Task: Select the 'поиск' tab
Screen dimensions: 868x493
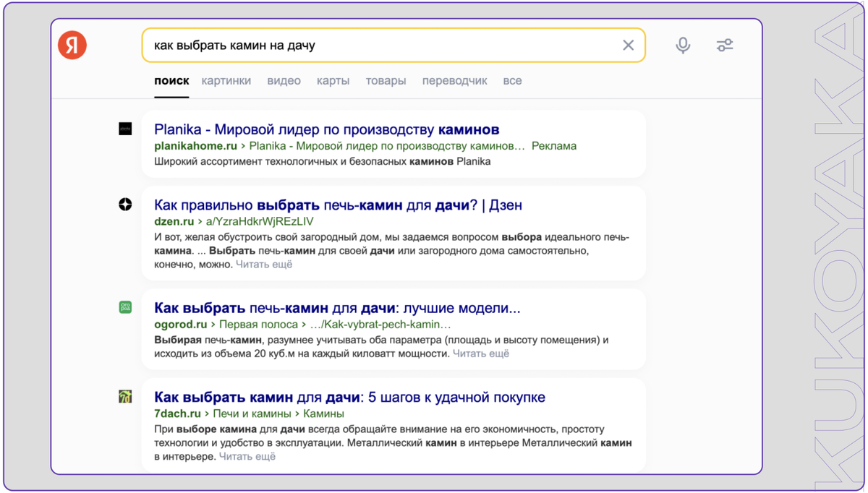Action: 171,81
